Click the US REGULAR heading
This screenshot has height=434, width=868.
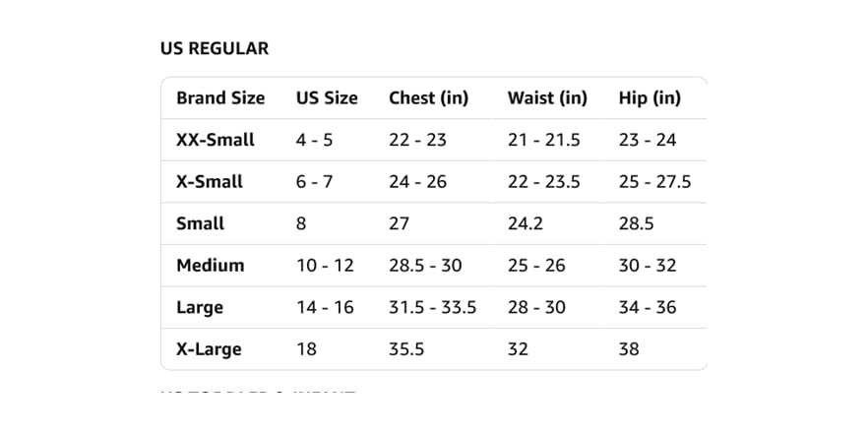[x=215, y=49]
